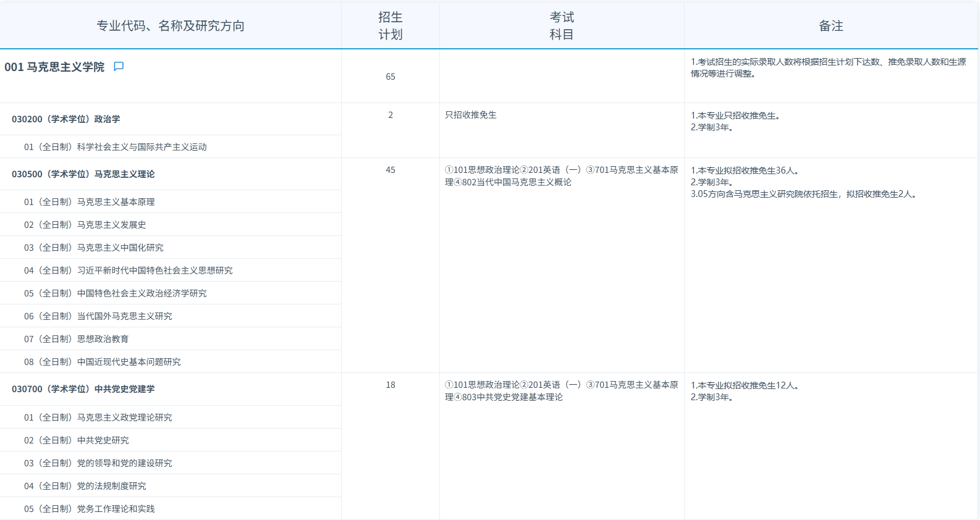Select direction 05 中国特色社会主义政治经济学研究
980x520 pixels.
[x=116, y=293]
